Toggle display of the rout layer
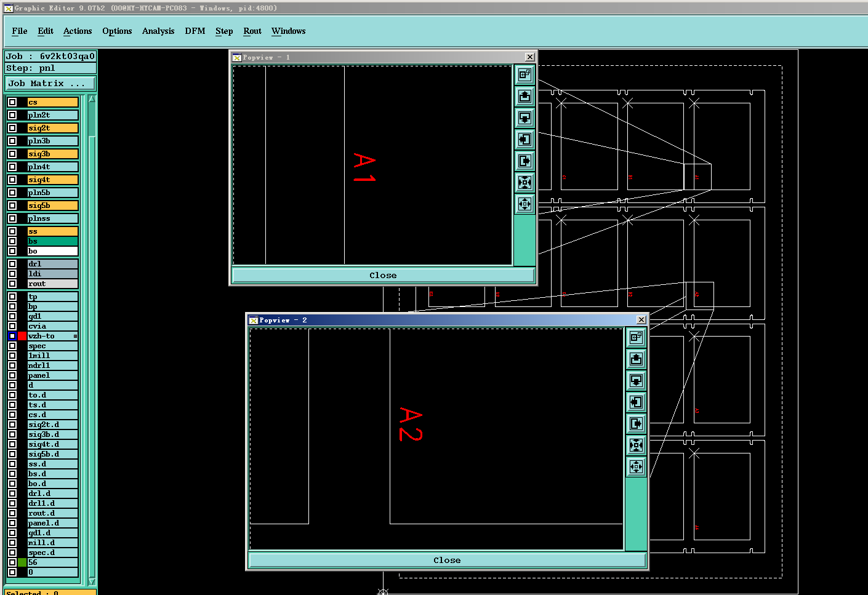The height and width of the screenshot is (595, 868). pos(12,284)
